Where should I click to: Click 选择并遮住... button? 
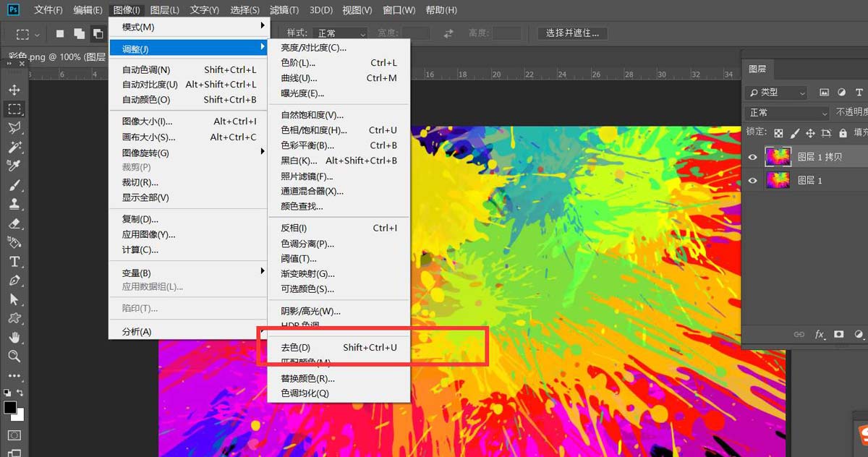573,33
